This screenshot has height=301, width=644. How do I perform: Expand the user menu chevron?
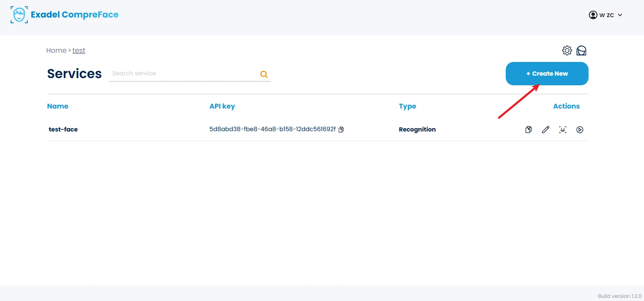point(620,15)
